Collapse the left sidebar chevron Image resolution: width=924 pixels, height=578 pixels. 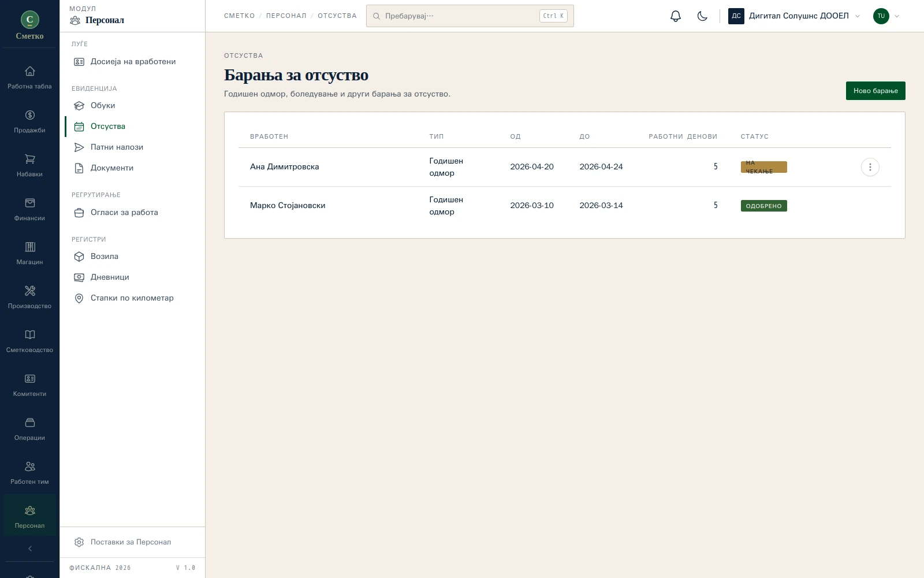click(30, 549)
